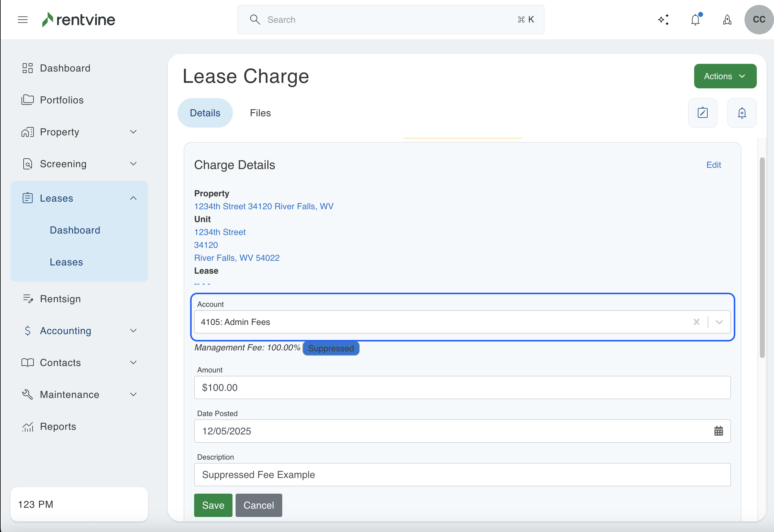Open the notifications bell

pos(695,20)
